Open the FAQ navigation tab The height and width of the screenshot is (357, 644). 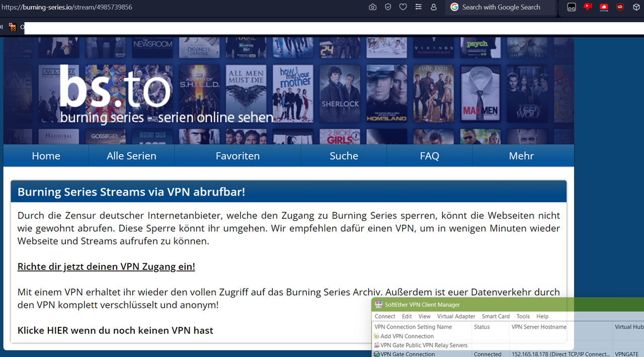pos(430,156)
